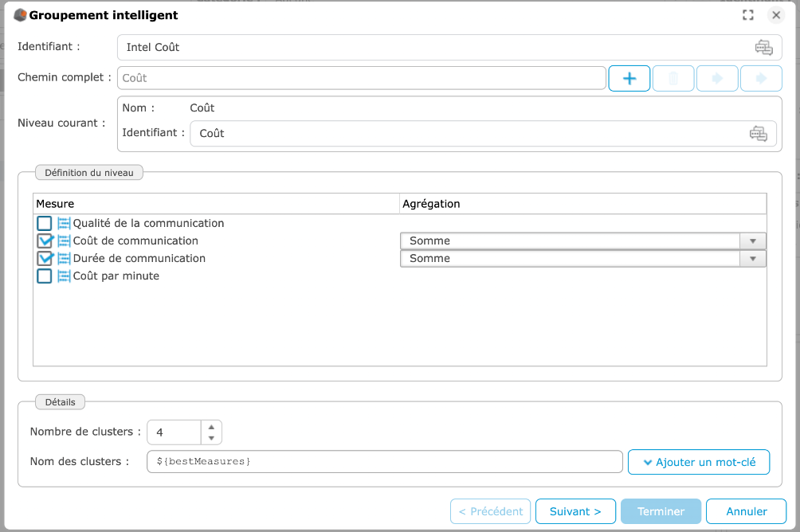
Task: Increase Nombre de clusters with up arrow
Action: click(211, 426)
